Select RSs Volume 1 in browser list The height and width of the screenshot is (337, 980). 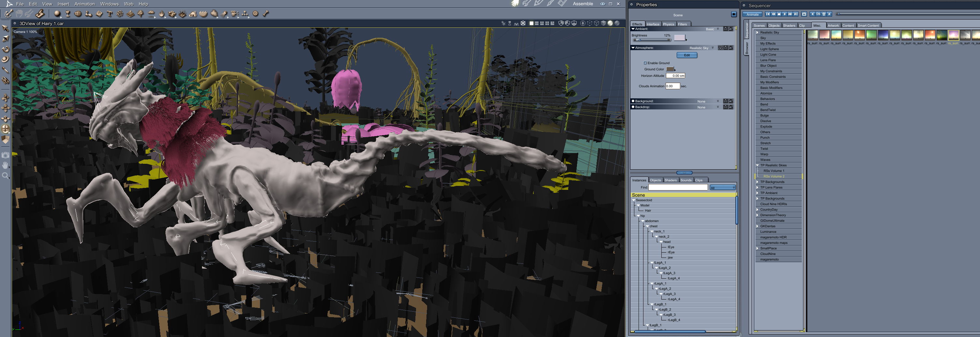pos(774,171)
